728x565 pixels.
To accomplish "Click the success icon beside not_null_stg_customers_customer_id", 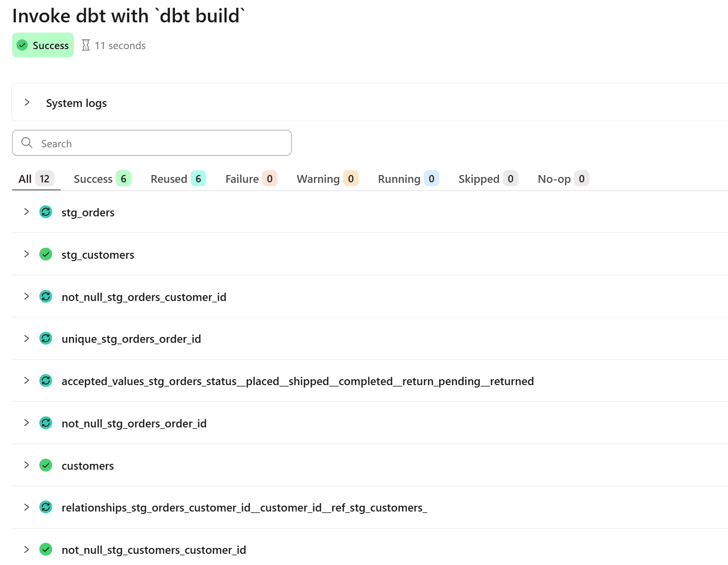I will [46, 549].
